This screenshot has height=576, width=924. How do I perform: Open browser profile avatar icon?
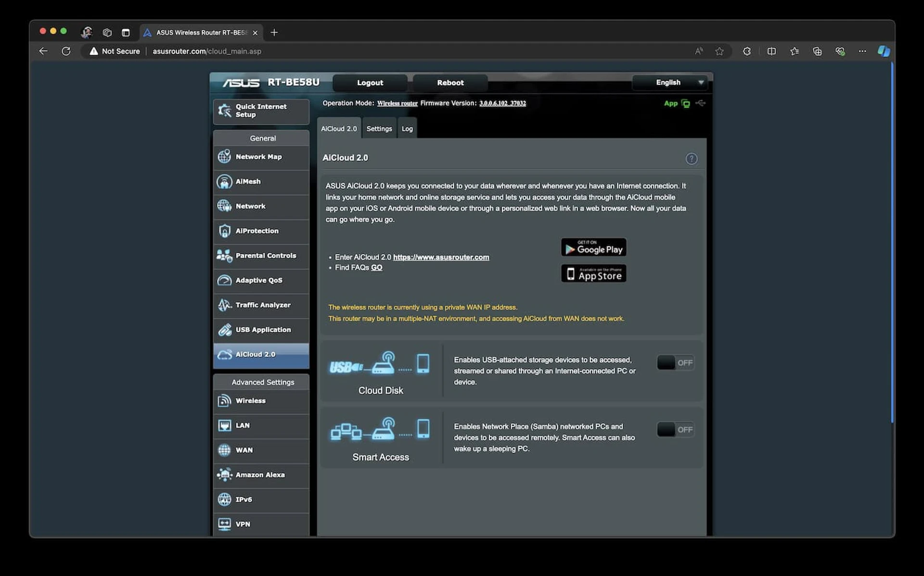point(87,32)
